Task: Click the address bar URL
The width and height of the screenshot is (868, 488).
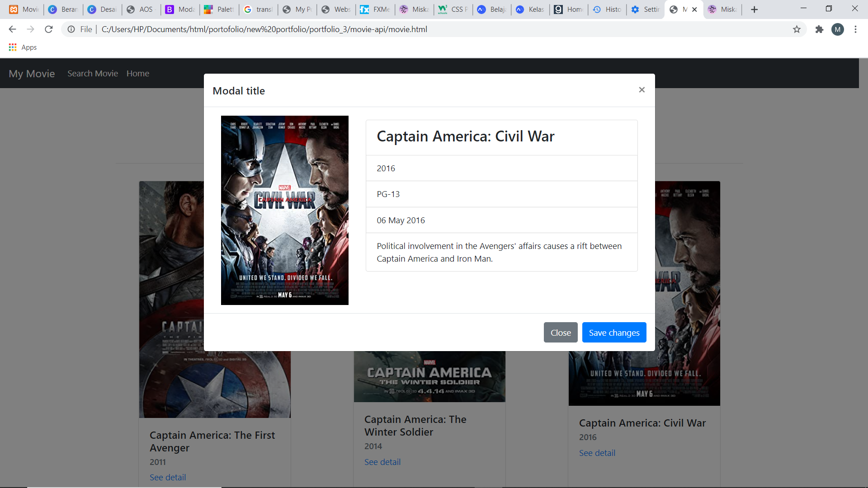Action: [264, 29]
